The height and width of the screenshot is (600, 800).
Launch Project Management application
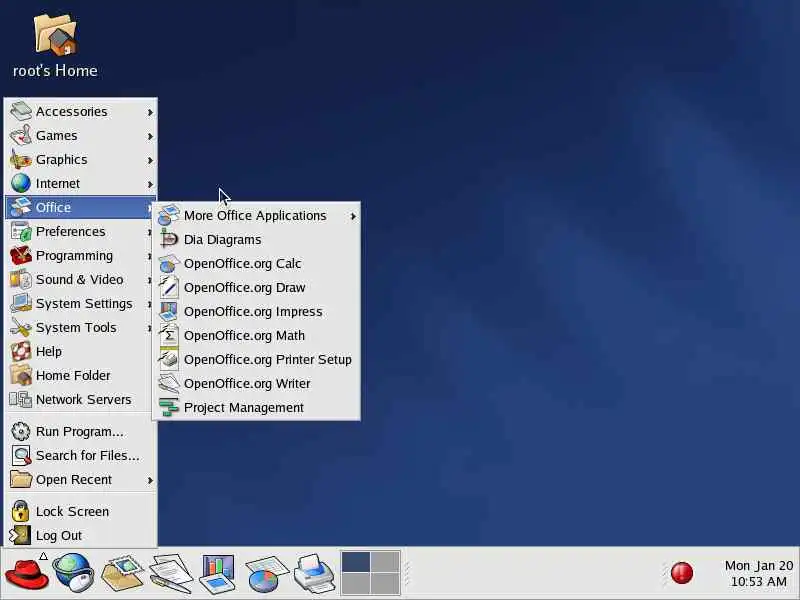[257, 407]
